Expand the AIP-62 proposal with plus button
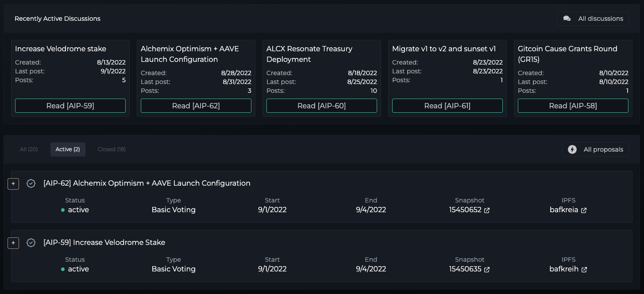This screenshot has height=294, width=644. [13, 183]
